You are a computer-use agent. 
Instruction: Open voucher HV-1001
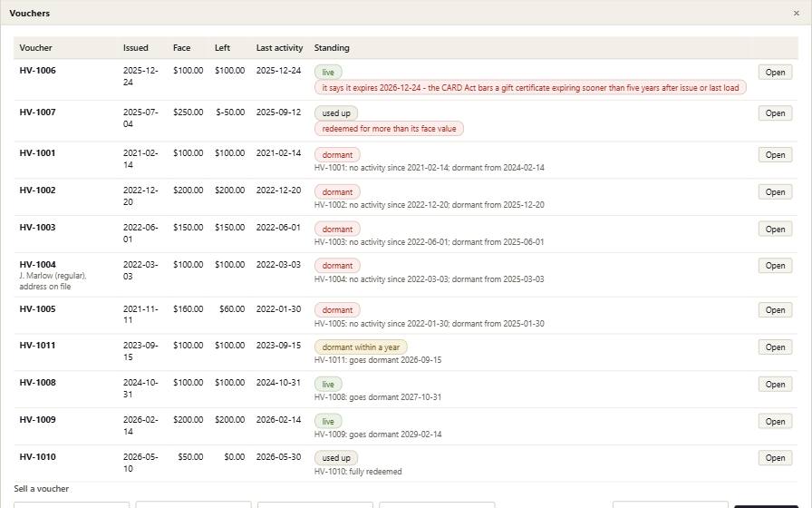pyautogui.click(x=775, y=154)
